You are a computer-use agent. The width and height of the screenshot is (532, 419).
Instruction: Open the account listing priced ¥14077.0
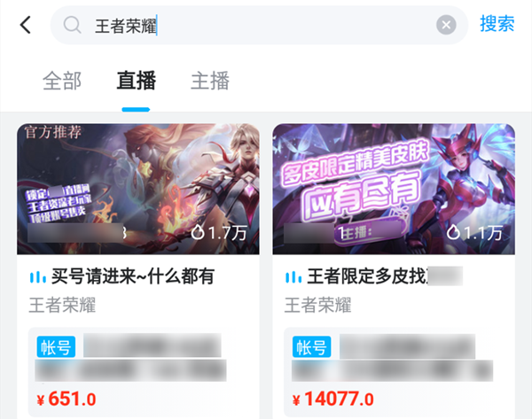click(394, 371)
